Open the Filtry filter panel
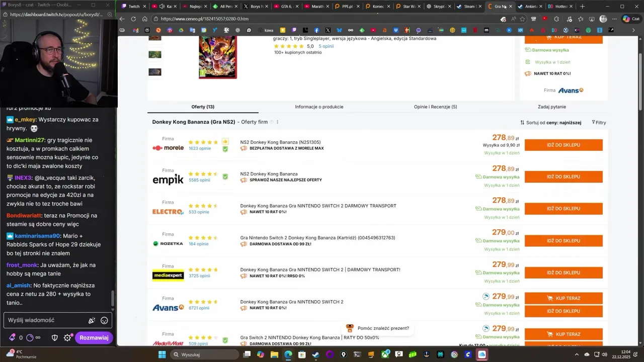Image resolution: width=644 pixels, height=362 pixels. [599, 123]
